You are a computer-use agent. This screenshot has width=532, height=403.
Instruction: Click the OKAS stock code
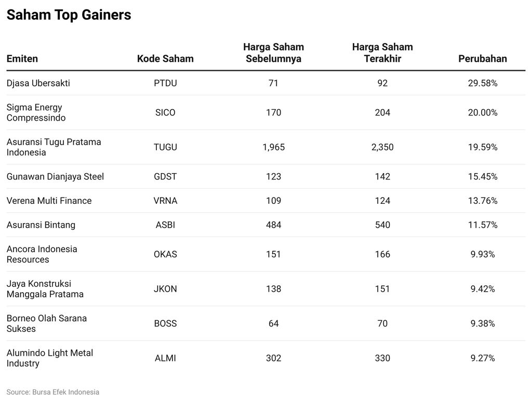165,254
